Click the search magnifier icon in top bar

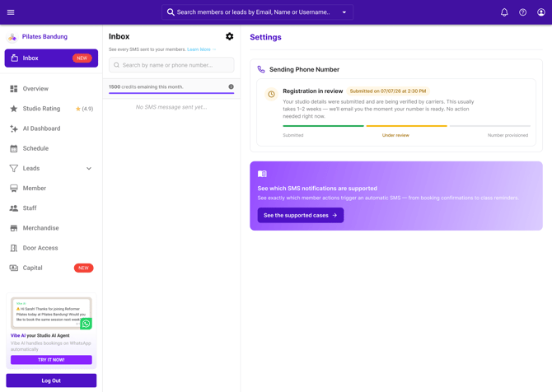171,12
